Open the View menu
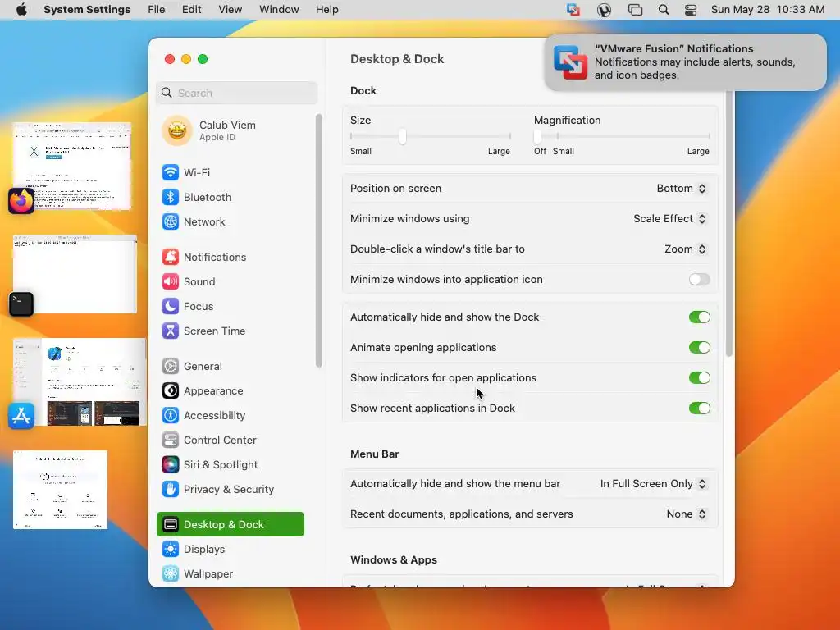Image resolution: width=840 pixels, height=630 pixels. [230, 10]
